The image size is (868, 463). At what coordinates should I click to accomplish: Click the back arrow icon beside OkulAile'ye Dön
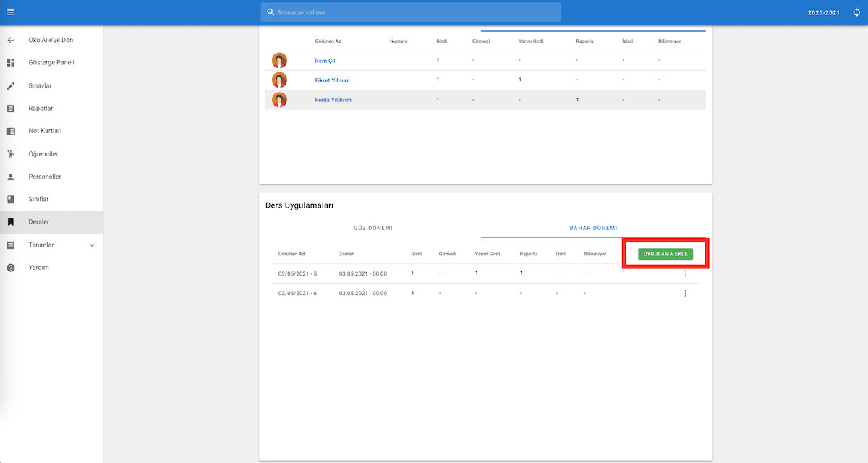[x=11, y=40]
